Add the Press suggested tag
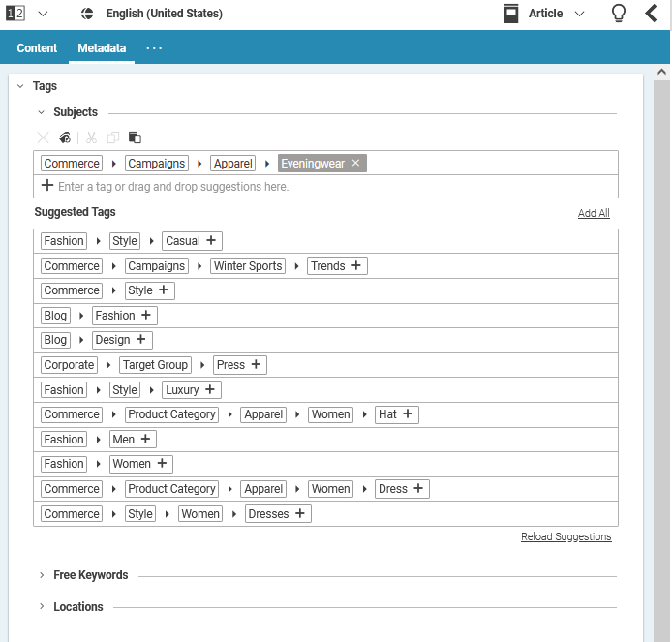Screen dimensions: 672x642 point(256,364)
